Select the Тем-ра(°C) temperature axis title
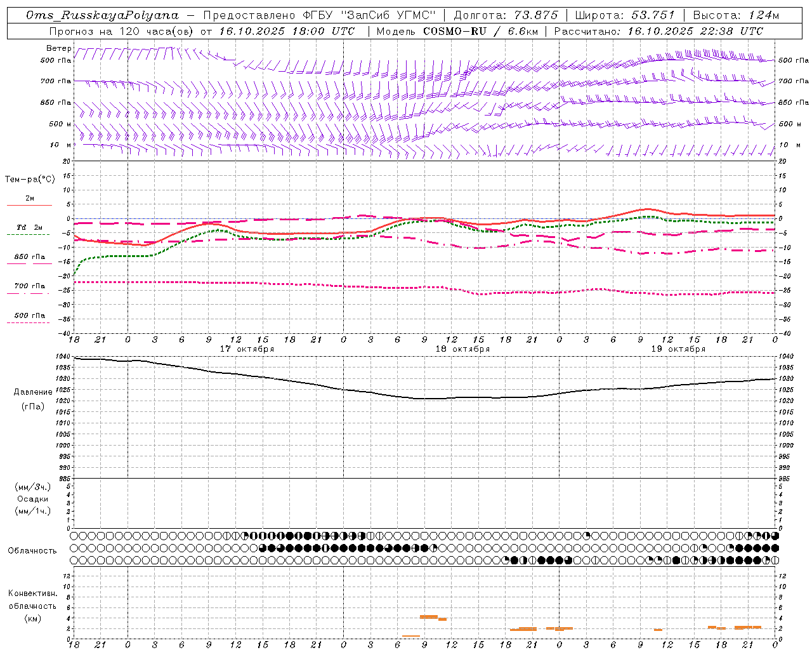The height and width of the screenshot is (650, 812). click(30, 180)
